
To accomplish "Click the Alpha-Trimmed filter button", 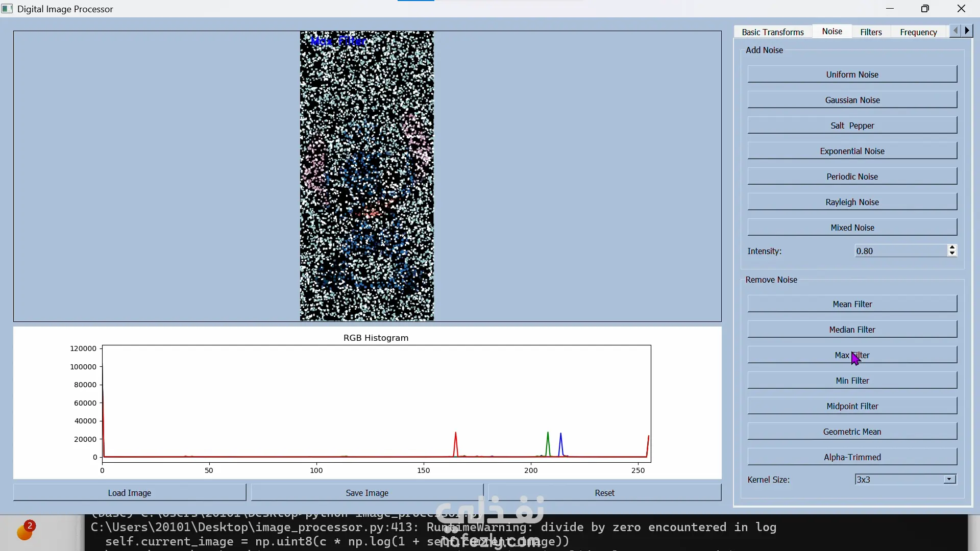I will pyautogui.click(x=852, y=457).
